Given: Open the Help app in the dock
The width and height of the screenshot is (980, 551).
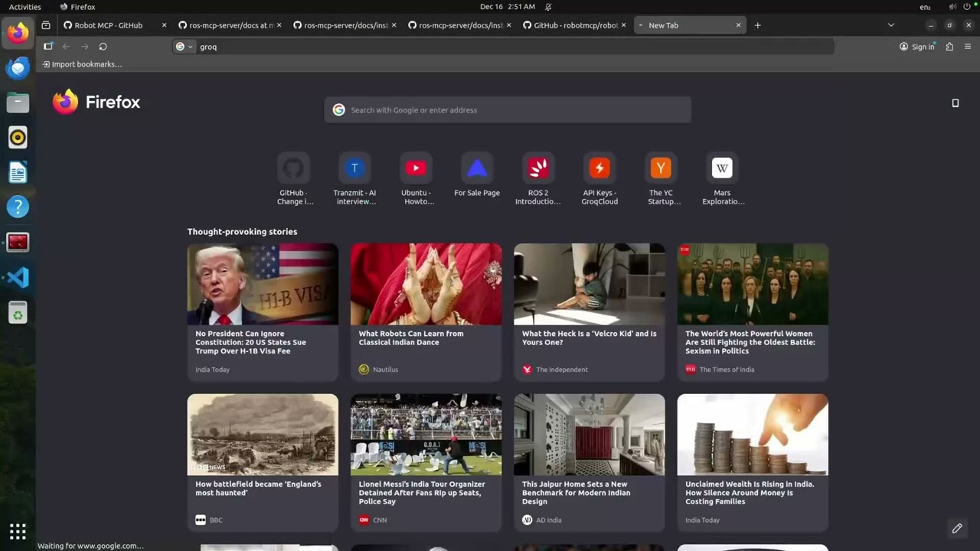Looking at the screenshot, I should point(18,207).
